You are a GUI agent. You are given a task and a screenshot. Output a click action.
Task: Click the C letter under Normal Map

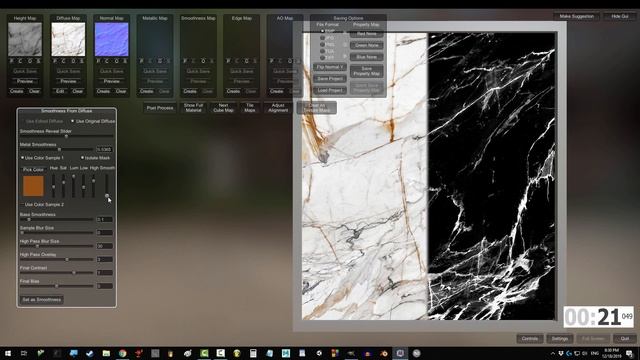click(107, 61)
